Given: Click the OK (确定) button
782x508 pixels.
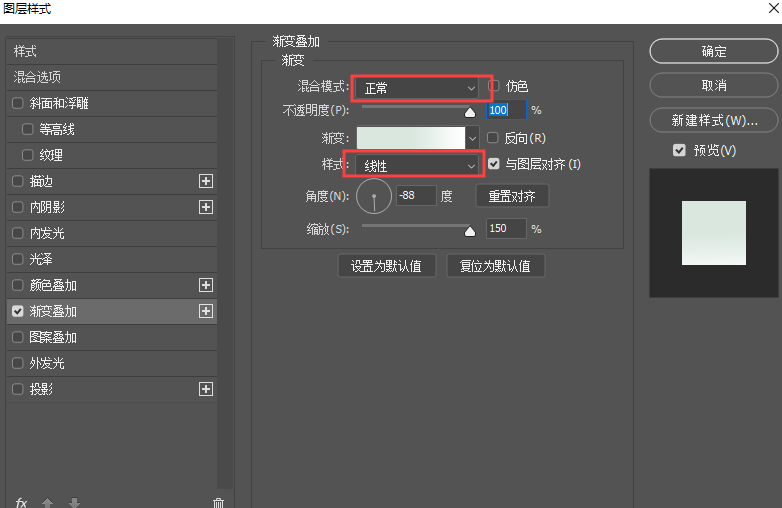Looking at the screenshot, I should click(714, 51).
